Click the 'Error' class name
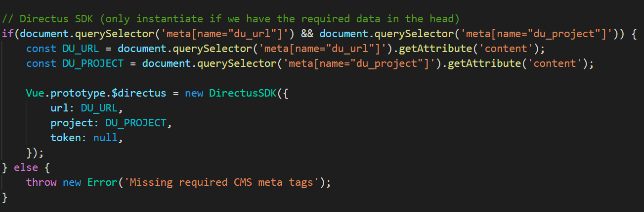644x212 pixels. (102, 182)
